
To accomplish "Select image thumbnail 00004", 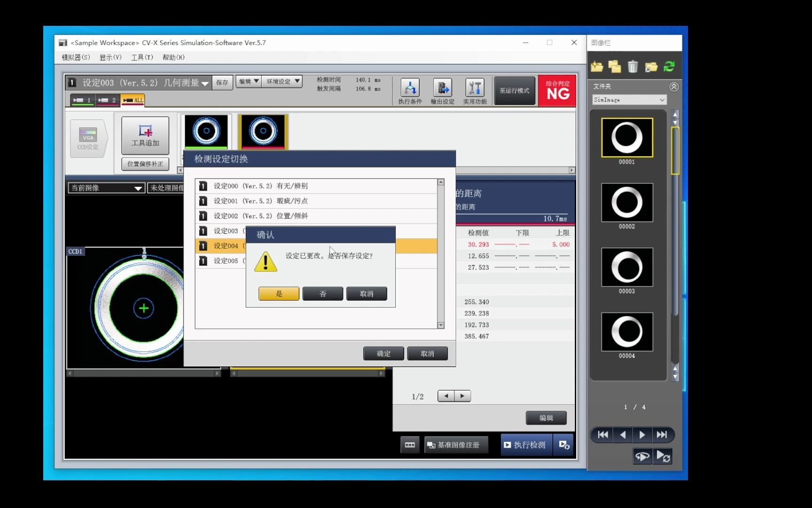I will 627,332.
